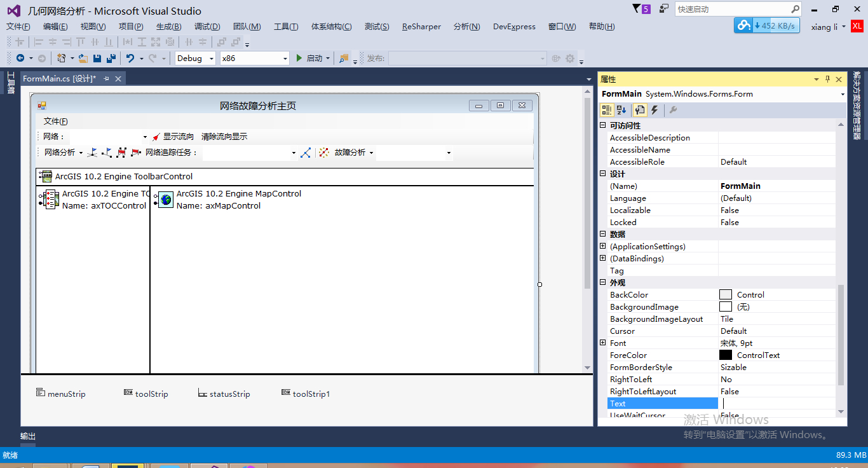Click the Save All icon
This screenshot has width=868, height=468.
click(x=111, y=59)
